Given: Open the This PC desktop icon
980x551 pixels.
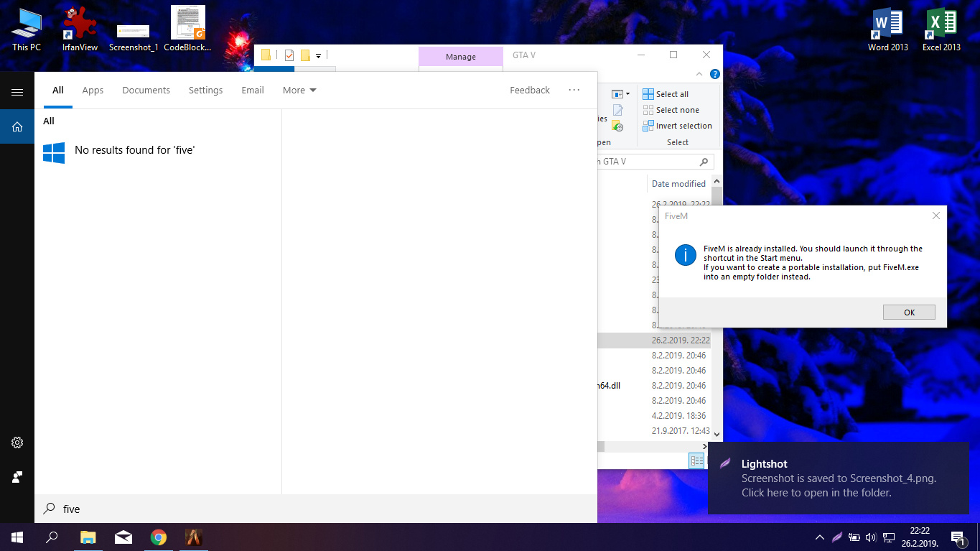Looking at the screenshot, I should [x=27, y=29].
